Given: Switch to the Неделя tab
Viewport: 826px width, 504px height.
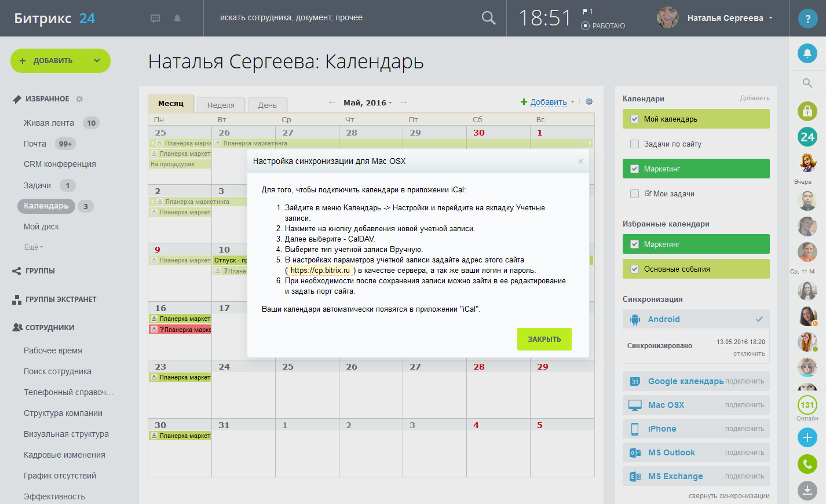Looking at the screenshot, I should (x=221, y=105).
